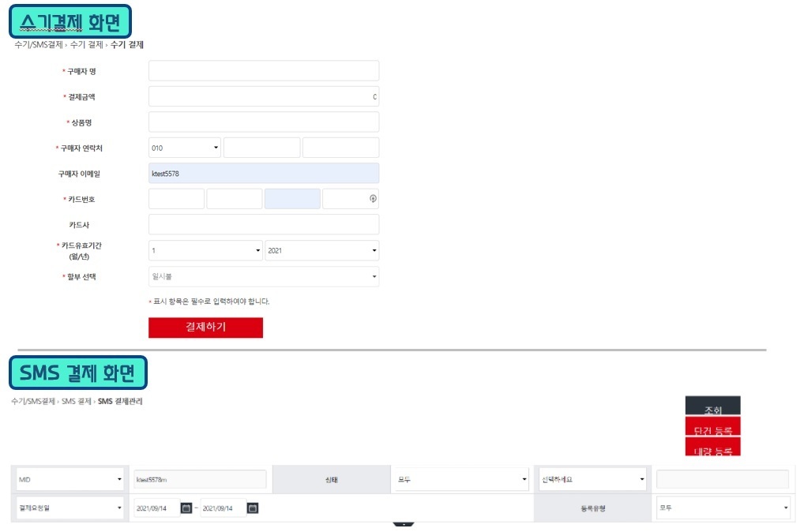This screenshot has width=804, height=532.
Task: Open the 선택하세요 dropdown
Action: pos(592,480)
